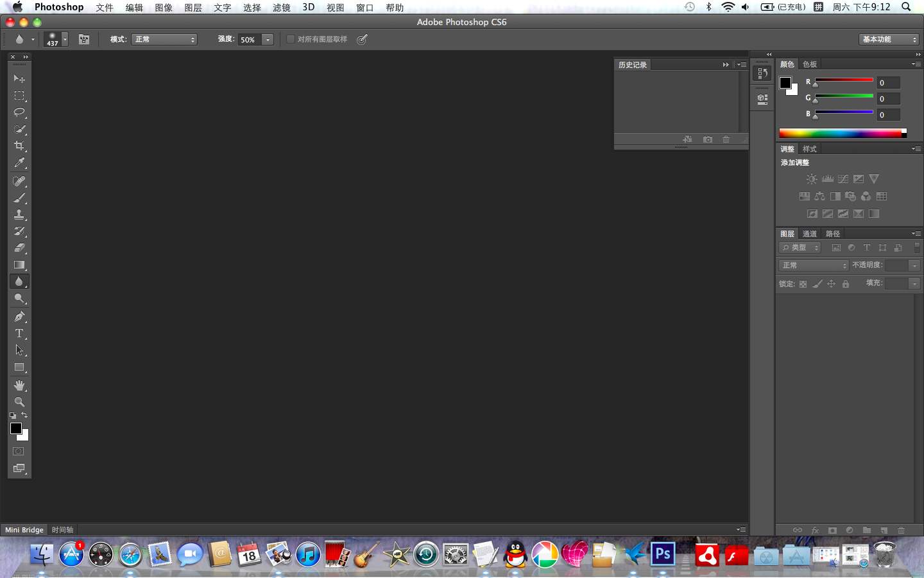Open the 时间轴 timeline panel
This screenshot has height=578, width=924.
tap(62, 530)
